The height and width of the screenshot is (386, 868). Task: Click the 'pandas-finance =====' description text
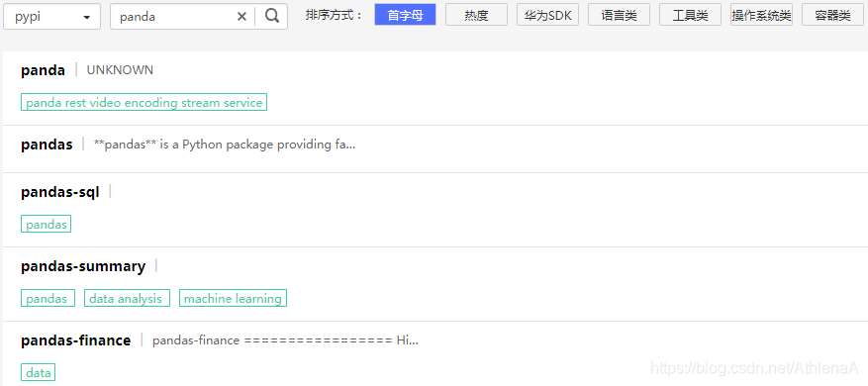(285, 340)
